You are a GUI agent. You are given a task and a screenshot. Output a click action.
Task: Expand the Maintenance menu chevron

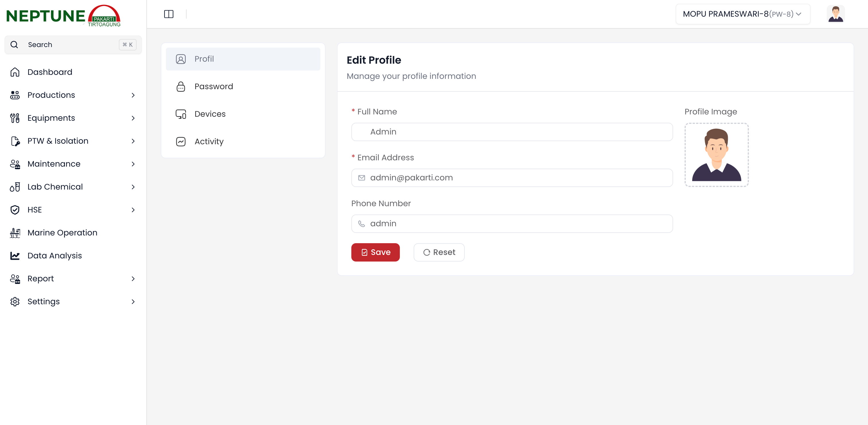pos(133,164)
